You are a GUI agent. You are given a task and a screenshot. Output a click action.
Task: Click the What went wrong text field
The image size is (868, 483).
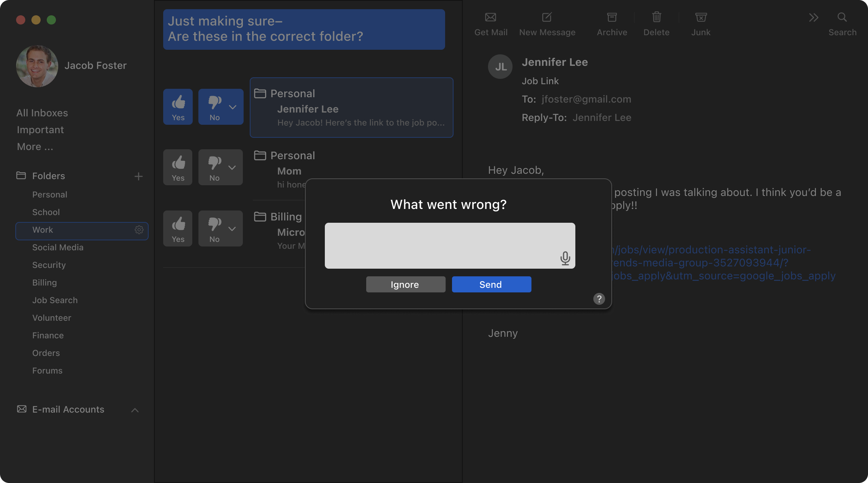point(441,246)
